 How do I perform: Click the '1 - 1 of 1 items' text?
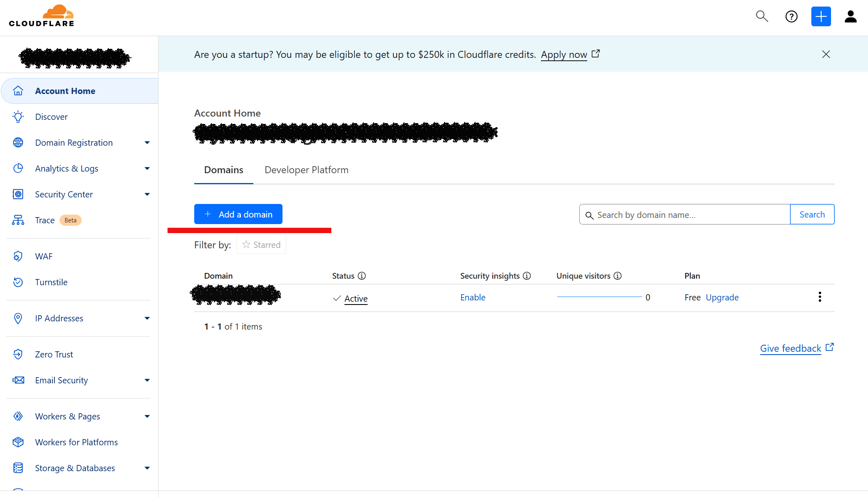point(233,326)
